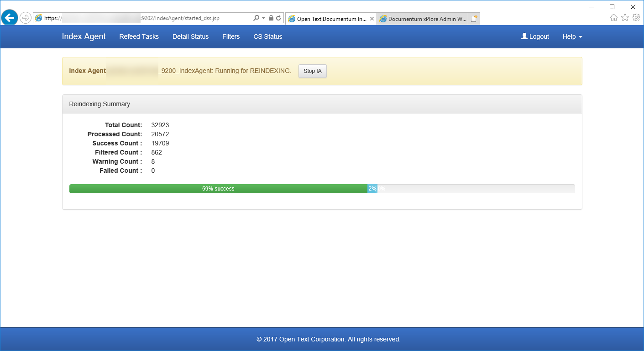Expand the Help dropdown menu
Screen dimensions: 644x351
[572, 36]
